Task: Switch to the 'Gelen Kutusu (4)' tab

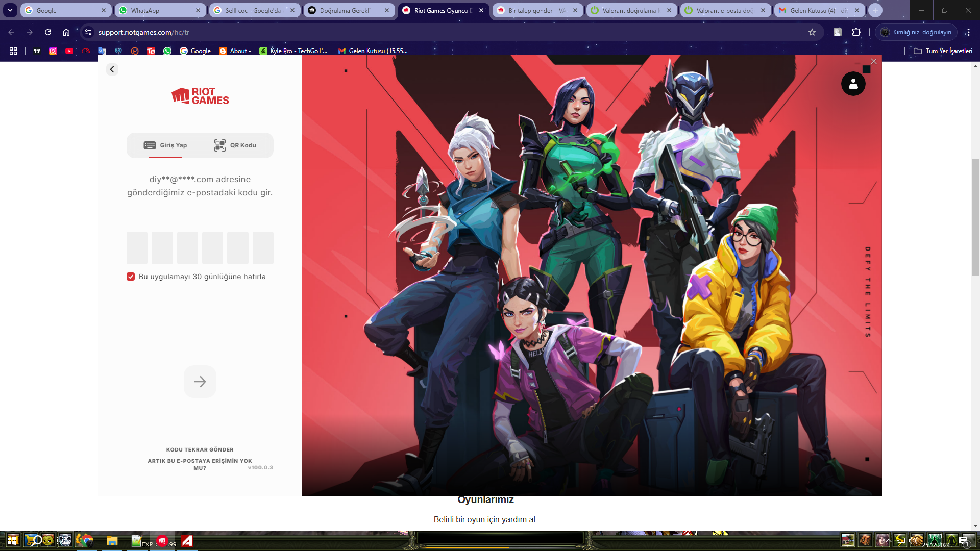Action: pyautogui.click(x=820, y=10)
